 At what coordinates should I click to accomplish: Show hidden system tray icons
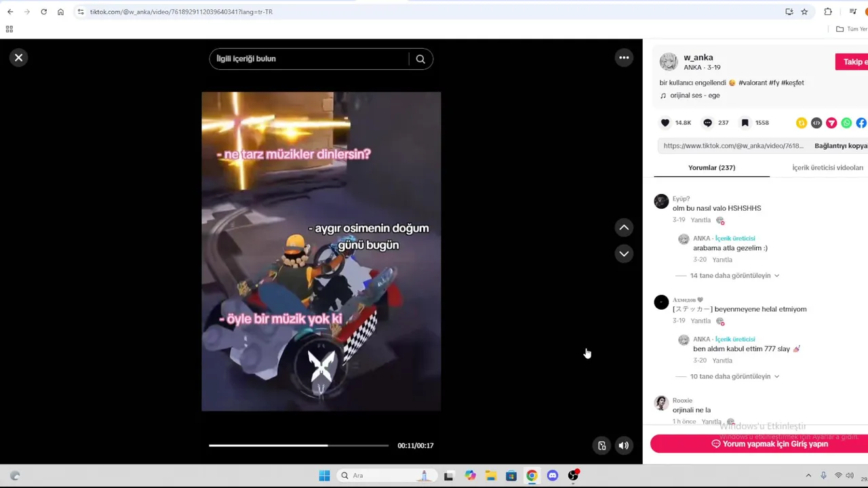(808, 476)
